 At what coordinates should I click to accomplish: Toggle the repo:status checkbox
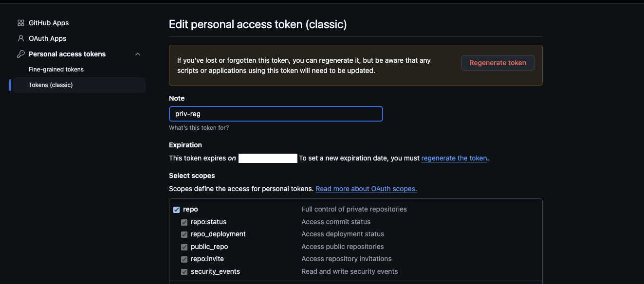184,222
